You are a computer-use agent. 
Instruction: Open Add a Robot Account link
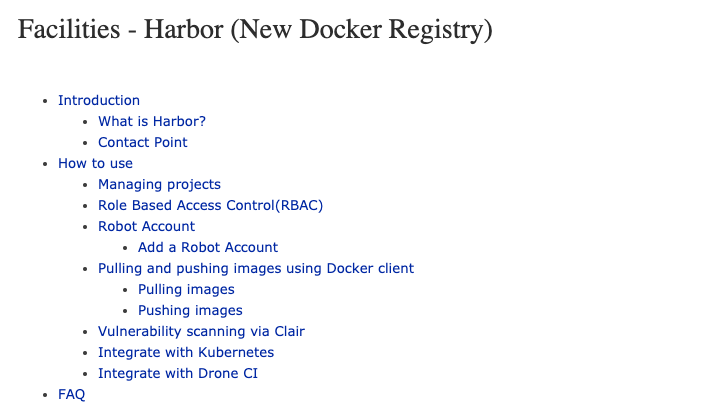pyautogui.click(x=208, y=247)
